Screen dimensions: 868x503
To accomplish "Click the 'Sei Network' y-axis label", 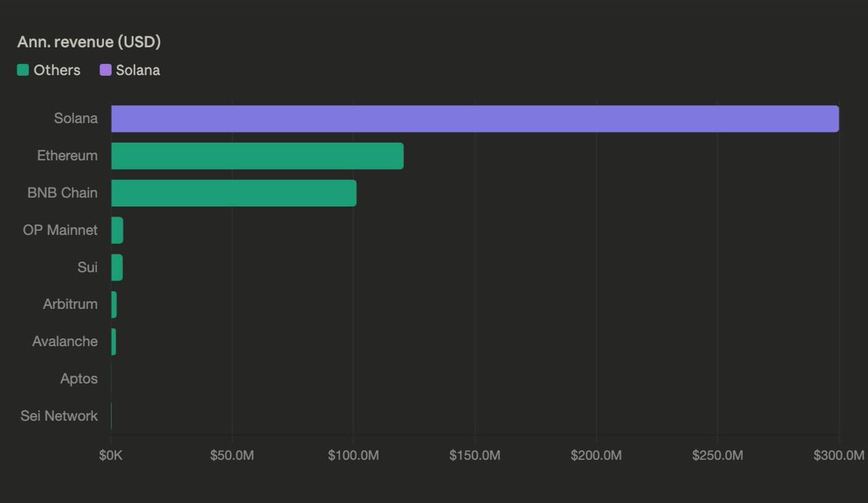I will (x=59, y=416).
